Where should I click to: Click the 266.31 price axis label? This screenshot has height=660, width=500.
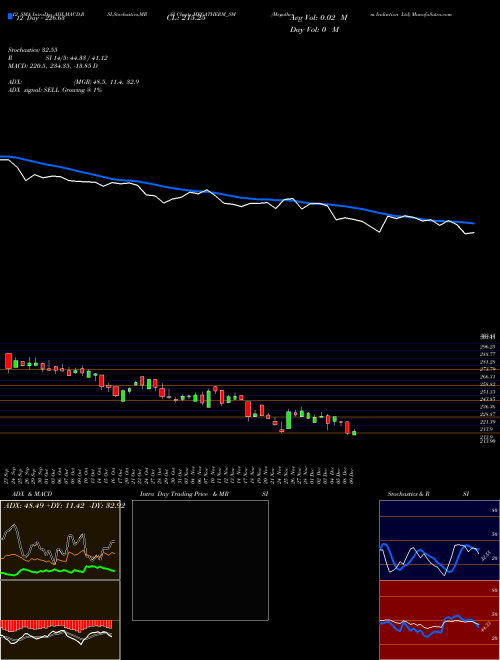(488, 377)
